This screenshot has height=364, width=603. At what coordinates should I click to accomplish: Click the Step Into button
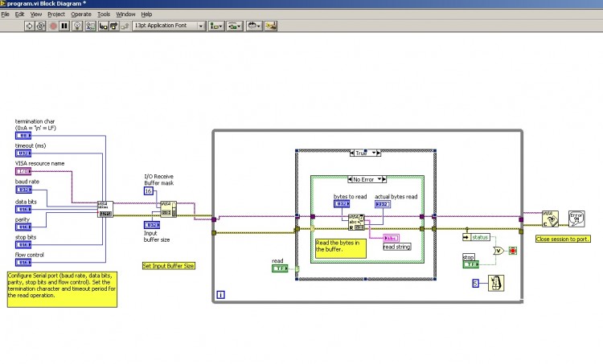[x=103, y=26]
